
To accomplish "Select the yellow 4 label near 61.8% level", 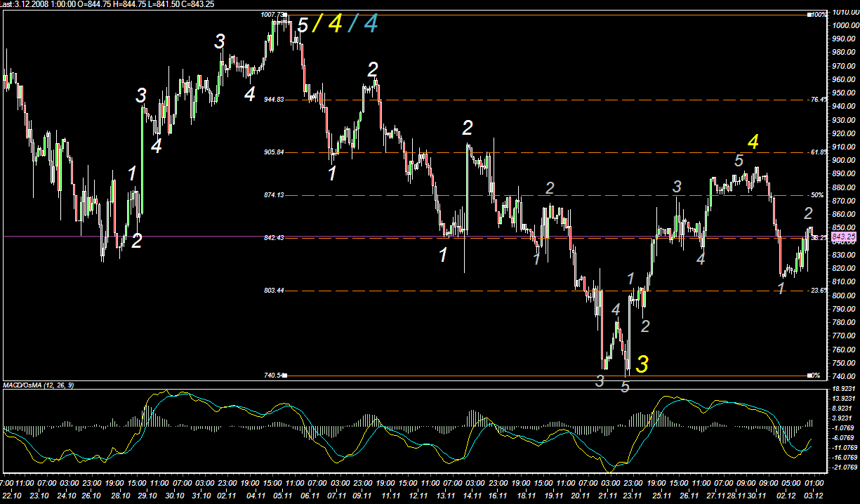I will point(753,142).
